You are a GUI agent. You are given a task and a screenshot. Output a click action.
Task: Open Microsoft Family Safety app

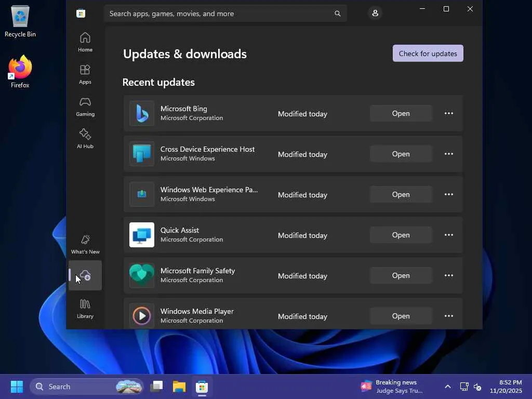pos(401,275)
